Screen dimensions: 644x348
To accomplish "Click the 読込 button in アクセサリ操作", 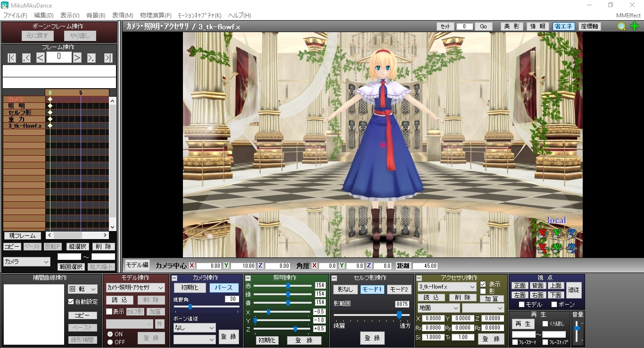I will (x=431, y=298).
